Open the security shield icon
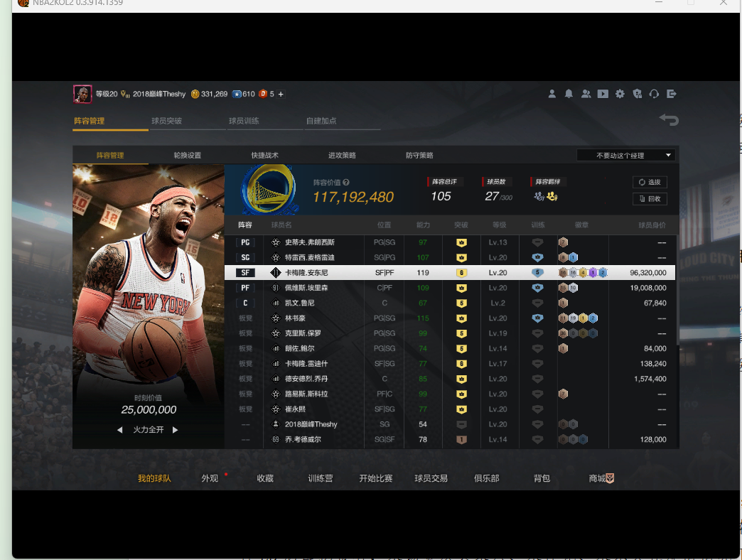Viewport: 742px width, 560px height. pos(638,94)
